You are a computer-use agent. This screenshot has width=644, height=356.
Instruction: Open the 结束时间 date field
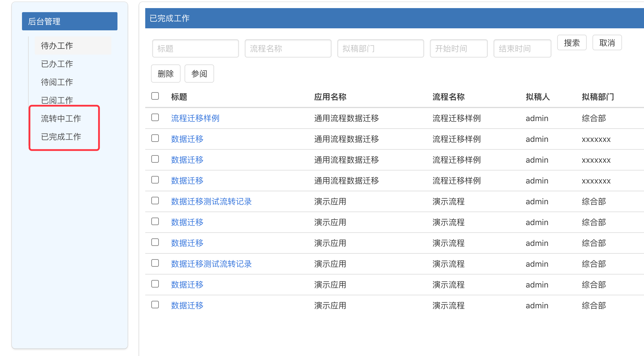click(522, 49)
